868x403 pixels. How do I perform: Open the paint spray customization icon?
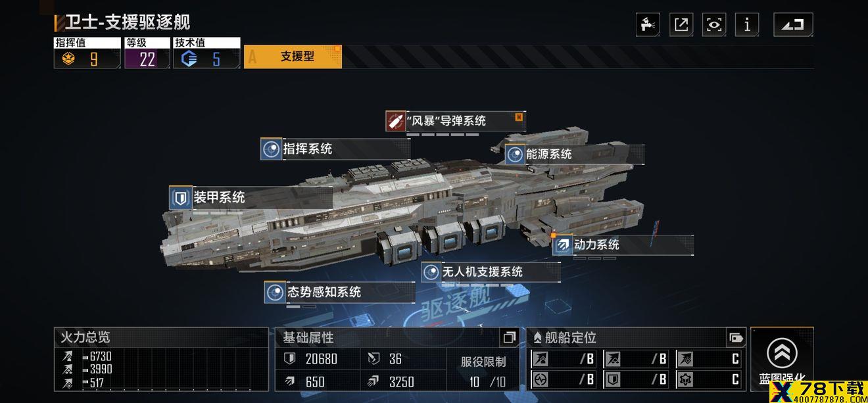(x=648, y=25)
